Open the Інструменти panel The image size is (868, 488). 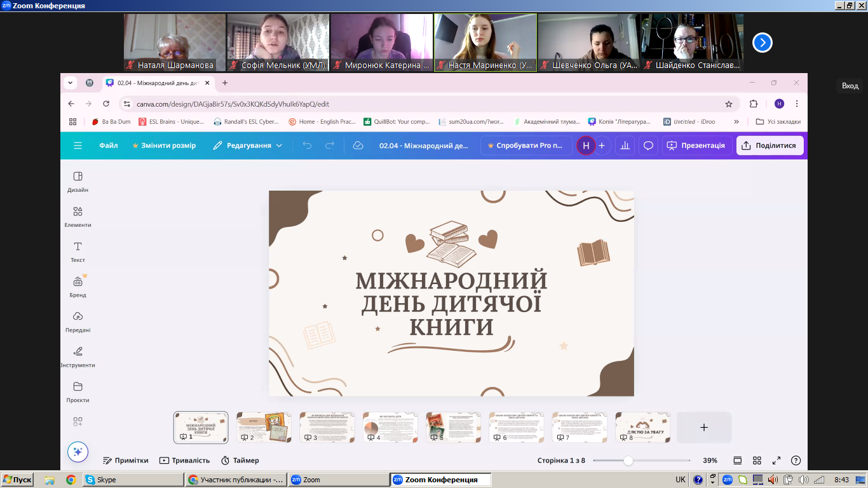tap(78, 356)
